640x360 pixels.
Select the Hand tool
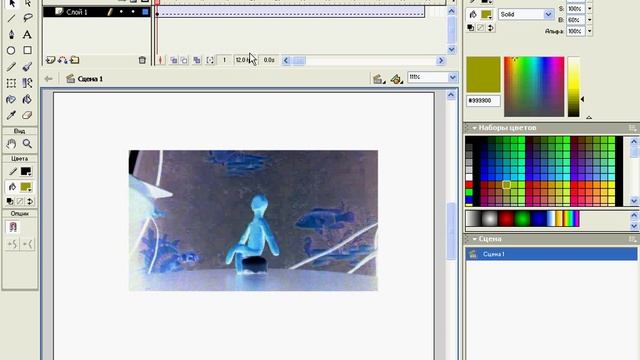pyautogui.click(x=11, y=144)
